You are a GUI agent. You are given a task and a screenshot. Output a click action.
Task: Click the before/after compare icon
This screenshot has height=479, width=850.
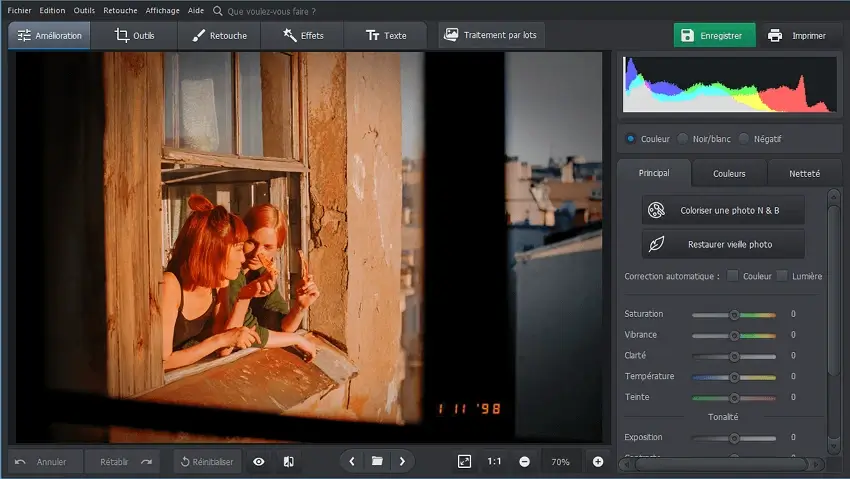pyautogui.click(x=288, y=462)
